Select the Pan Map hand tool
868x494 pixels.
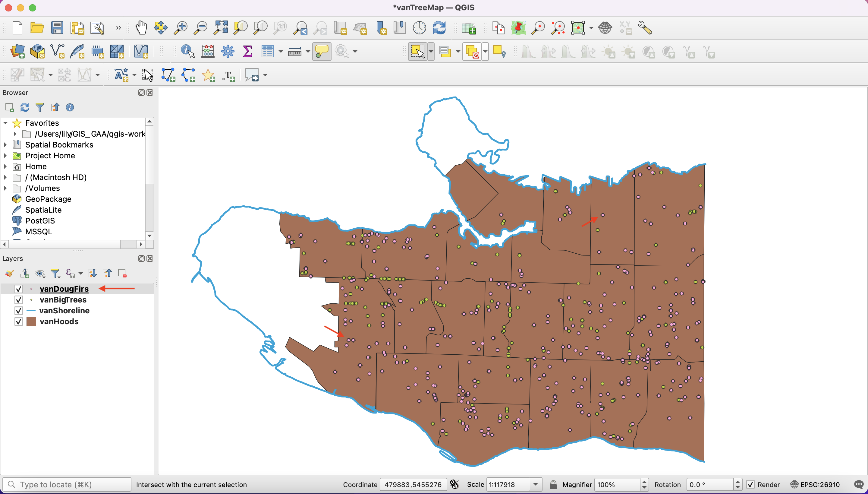[x=141, y=28]
